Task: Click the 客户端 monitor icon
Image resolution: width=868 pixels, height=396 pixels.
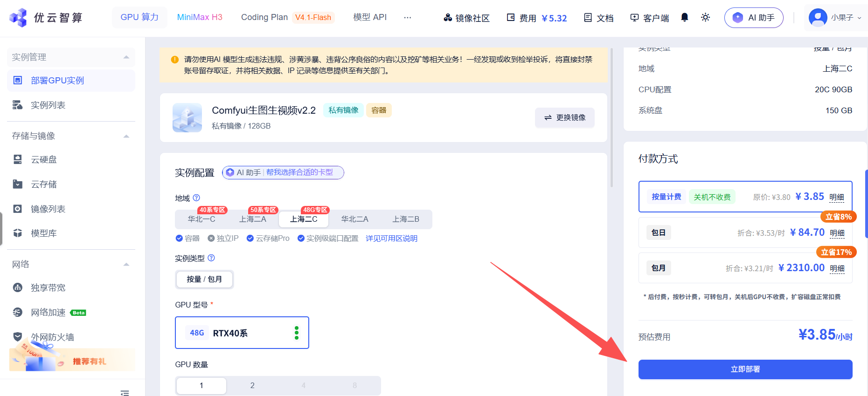Action: [634, 18]
